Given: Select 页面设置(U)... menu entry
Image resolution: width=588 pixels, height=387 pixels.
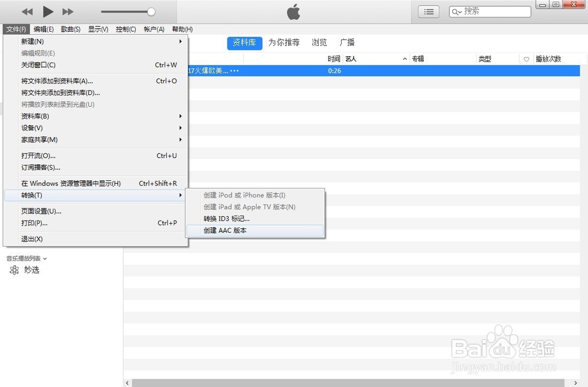Looking at the screenshot, I should click(96, 211).
